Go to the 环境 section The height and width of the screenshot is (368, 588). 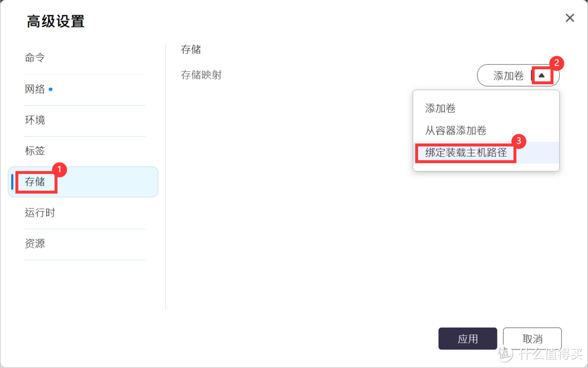point(34,120)
